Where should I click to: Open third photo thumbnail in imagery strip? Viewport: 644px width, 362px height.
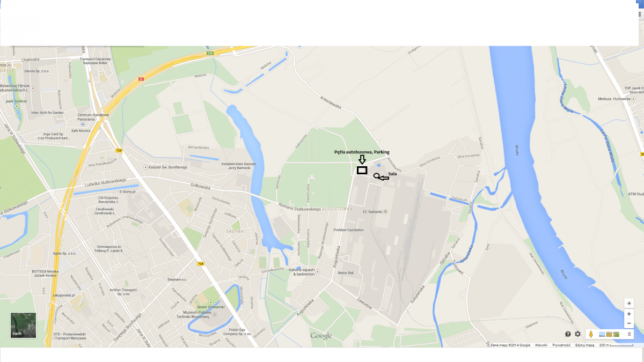pyautogui.click(x=616, y=335)
